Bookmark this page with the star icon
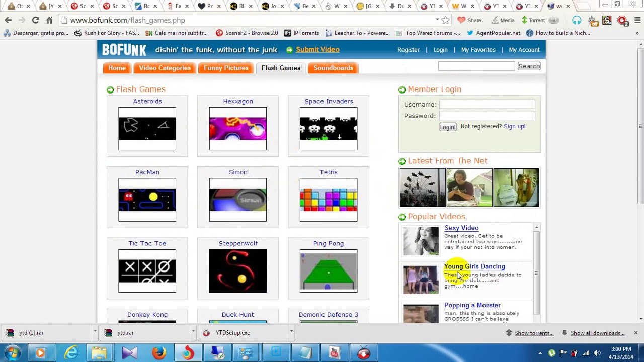 [x=445, y=20]
